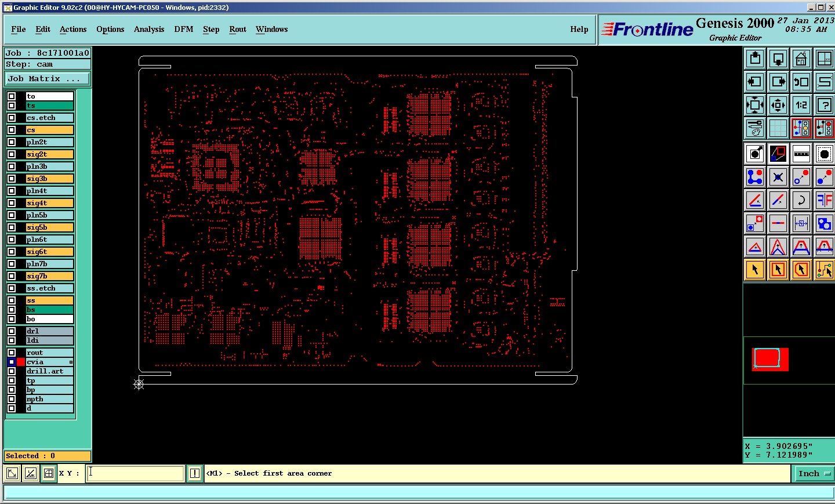Click the Job Matrix button
835x504 pixels.
pos(48,78)
